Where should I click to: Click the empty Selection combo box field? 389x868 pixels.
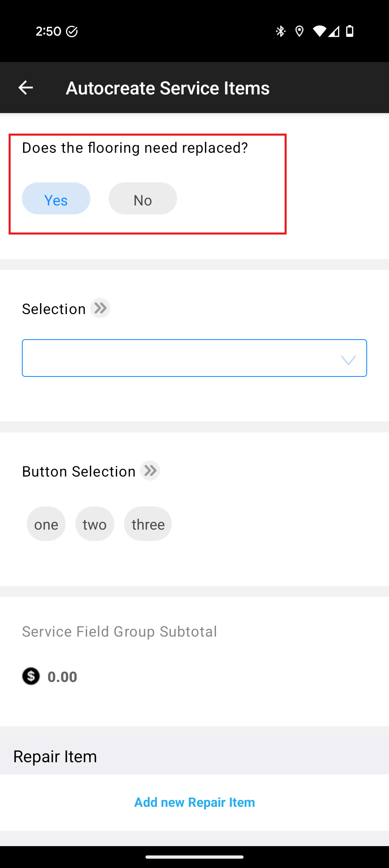coord(178,358)
